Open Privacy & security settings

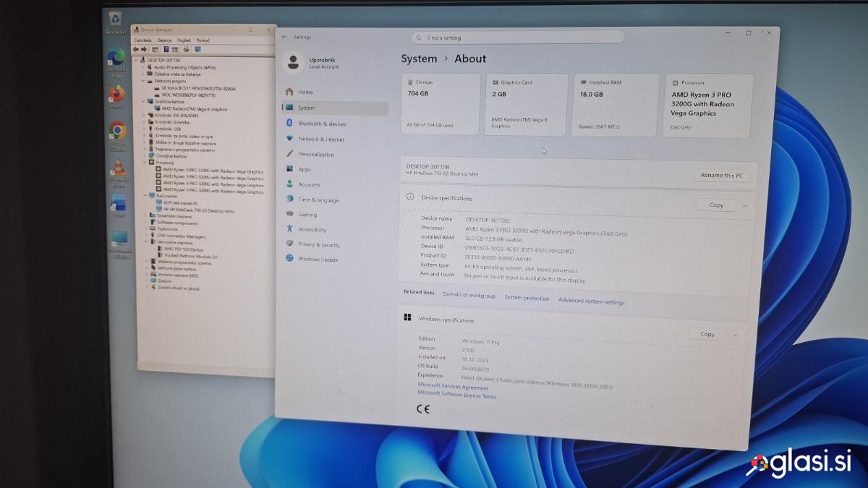(318, 244)
